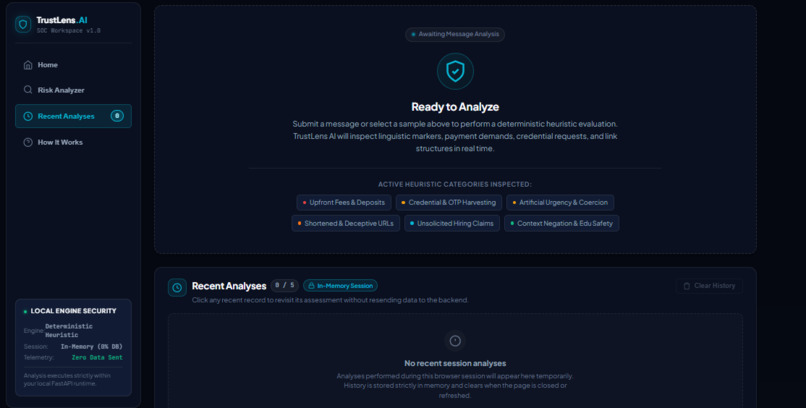
Task: Open How It Works page
Action: click(x=73, y=142)
